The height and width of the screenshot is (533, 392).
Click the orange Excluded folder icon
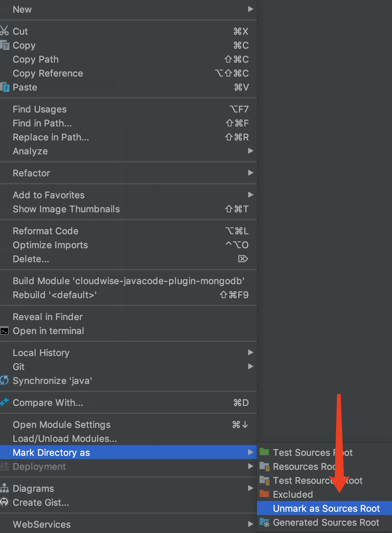[x=264, y=494]
